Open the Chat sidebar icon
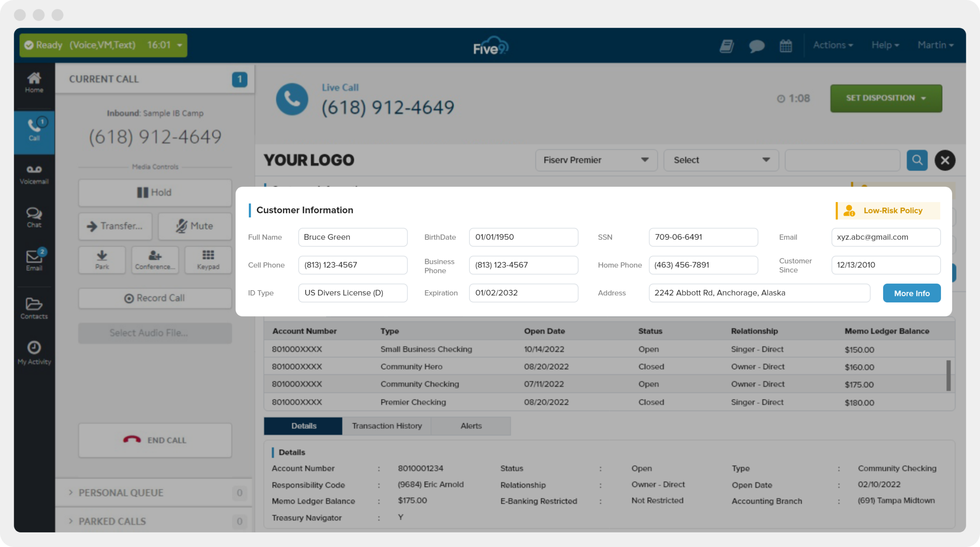The height and width of the screenshot is (547, 980). (34, 217)
